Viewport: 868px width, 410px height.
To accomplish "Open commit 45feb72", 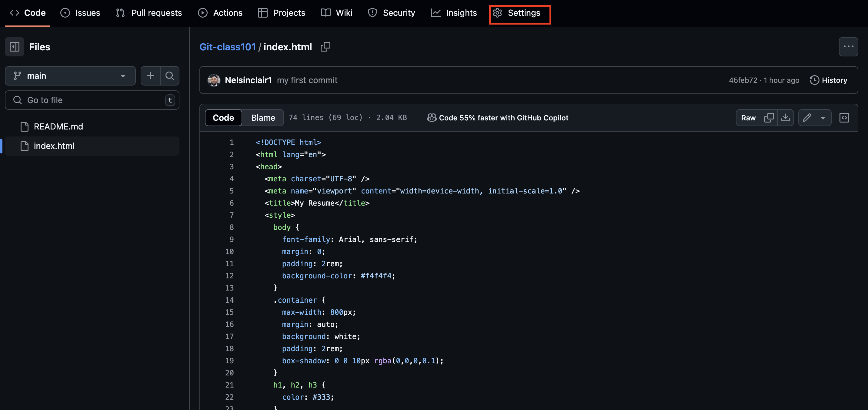I will point(743,80).
